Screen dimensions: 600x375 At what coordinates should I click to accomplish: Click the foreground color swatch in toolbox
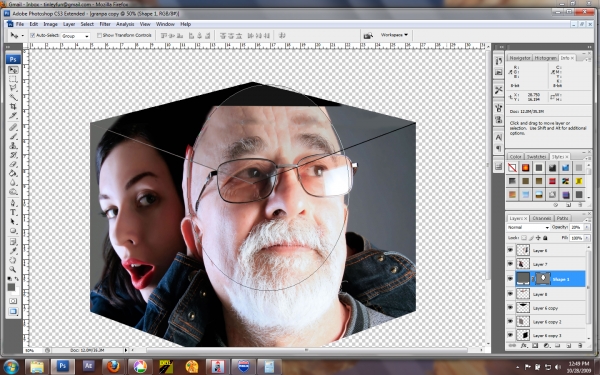(11, 287)
